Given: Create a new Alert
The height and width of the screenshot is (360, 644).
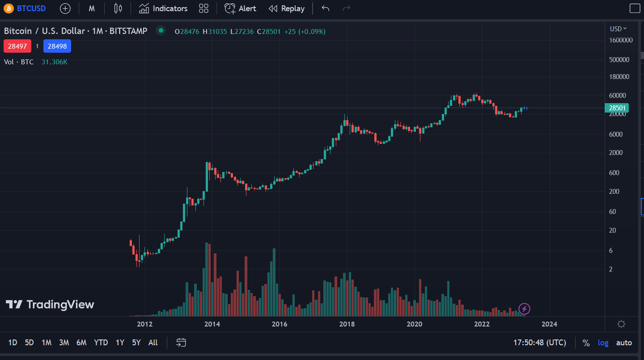Looking at the screenshot, I should (241, 8).
